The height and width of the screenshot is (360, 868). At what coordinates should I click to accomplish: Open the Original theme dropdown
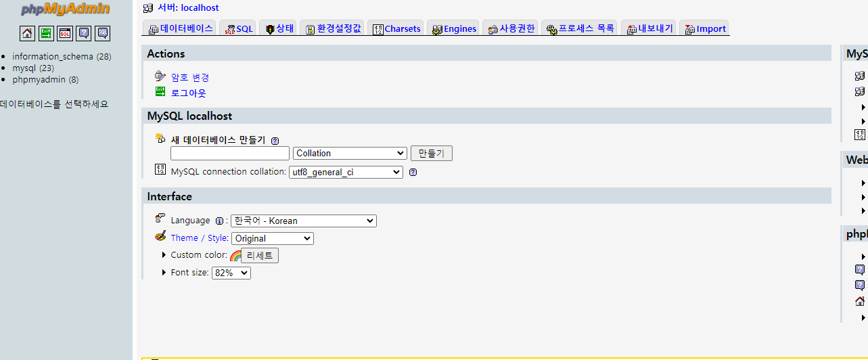pyautogui.click(x=273, y=238)
